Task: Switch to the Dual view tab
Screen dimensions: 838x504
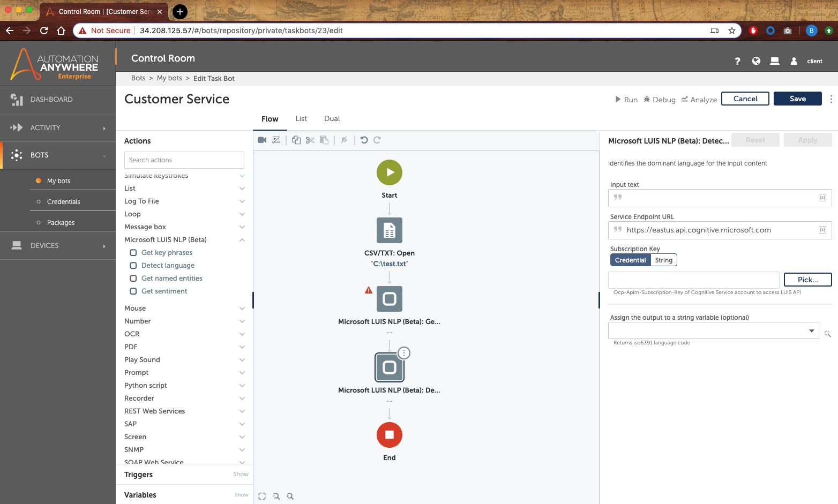Action: [x=332, y=119]
